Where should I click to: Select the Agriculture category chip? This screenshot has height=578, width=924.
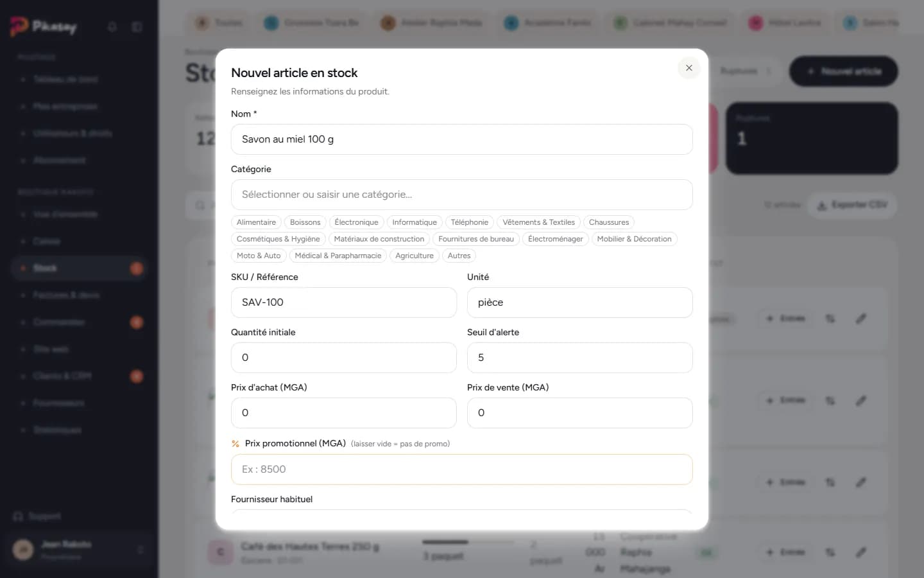click(415, 256)
